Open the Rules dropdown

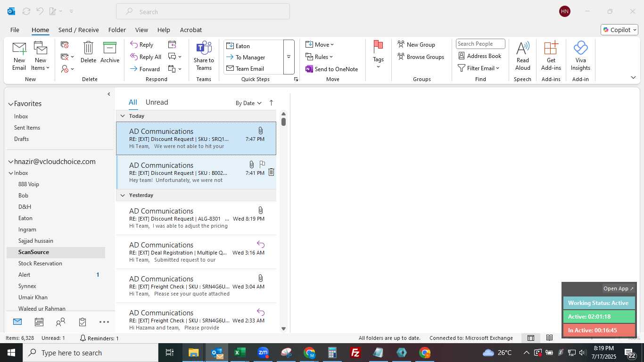[319, 57]
